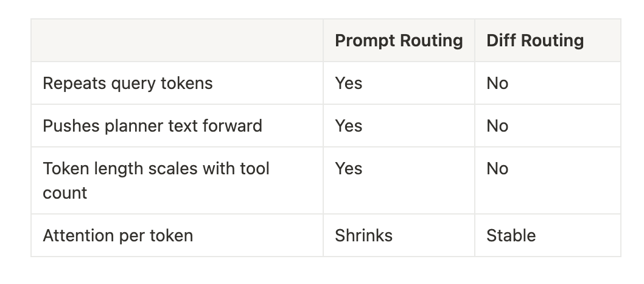Select 'No' in Pushes planner text row
644x284 pixels.
click(497, 126)
